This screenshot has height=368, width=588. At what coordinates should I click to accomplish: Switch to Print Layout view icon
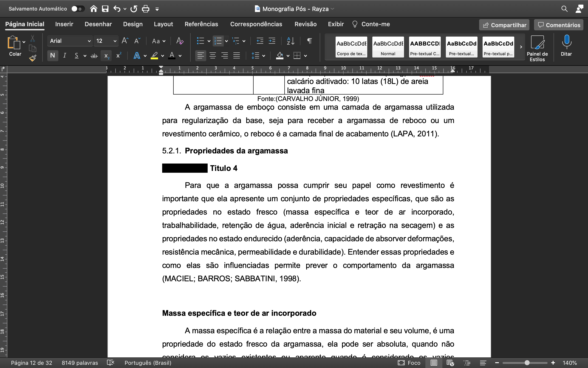pyautogui.click(x=434, y=363)
